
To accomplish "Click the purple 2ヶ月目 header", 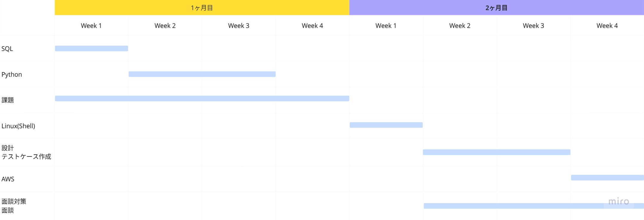I will click(497, 7).
